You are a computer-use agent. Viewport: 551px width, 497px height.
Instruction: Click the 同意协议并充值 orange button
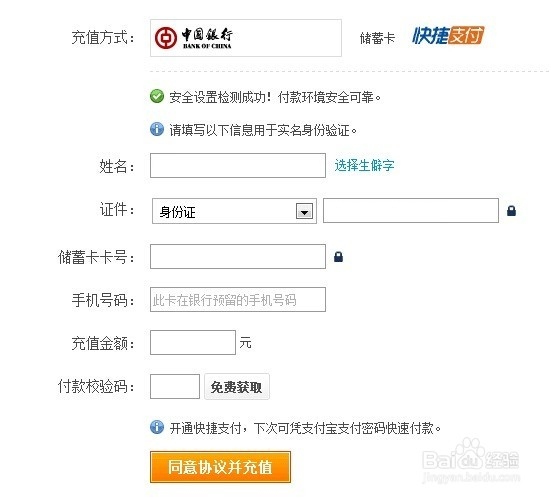pyautogui.click(x=220, y=467)
